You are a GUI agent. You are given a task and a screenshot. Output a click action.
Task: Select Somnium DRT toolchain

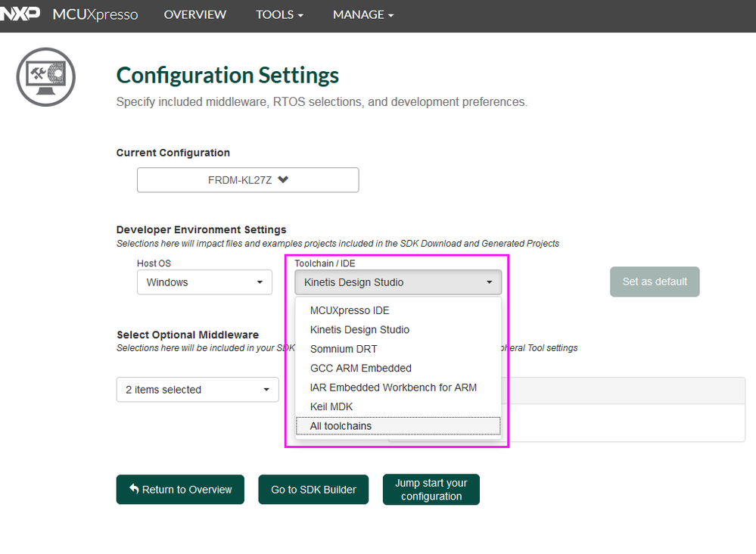coord(398,349)
